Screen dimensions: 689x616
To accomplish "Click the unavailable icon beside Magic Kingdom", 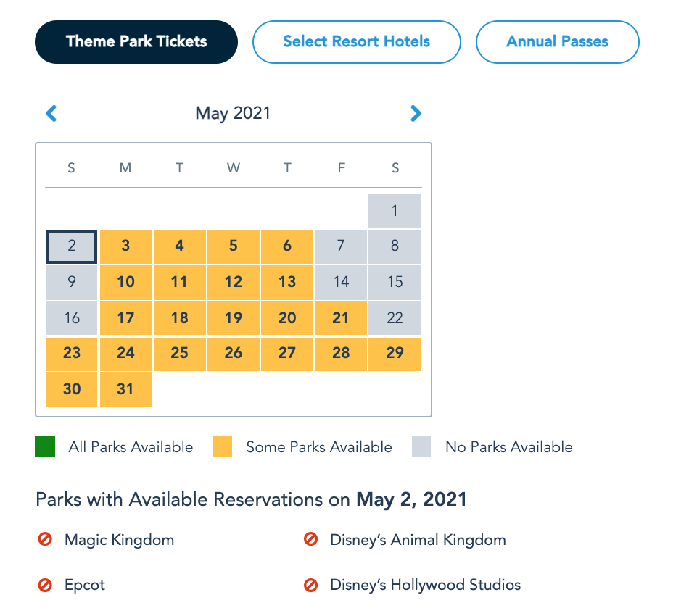I will pyautogui.click(x=45, y=540).
